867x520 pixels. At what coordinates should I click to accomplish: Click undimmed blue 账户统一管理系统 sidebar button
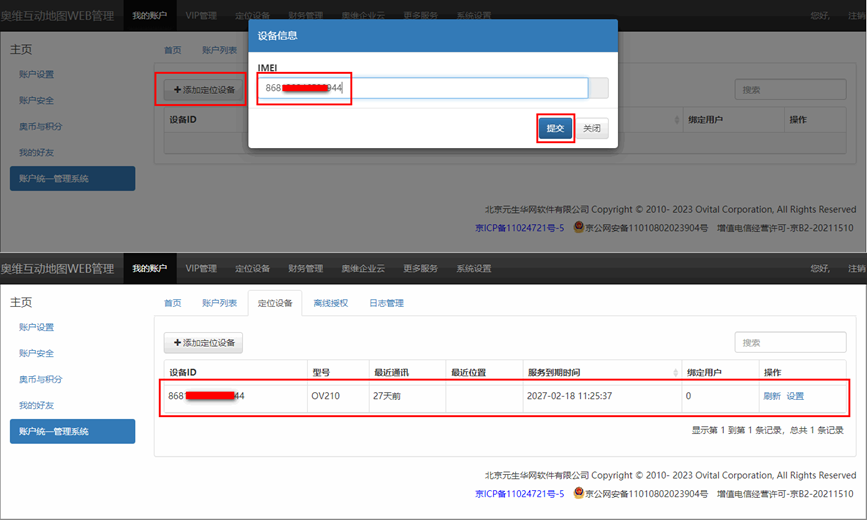pyautogui.click(x=72, y=431)
